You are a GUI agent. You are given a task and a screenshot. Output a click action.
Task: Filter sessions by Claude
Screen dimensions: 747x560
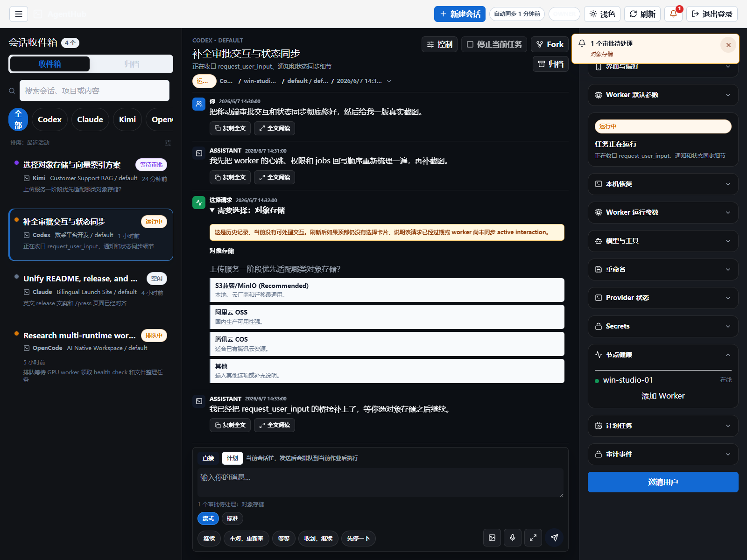[90, 119]
